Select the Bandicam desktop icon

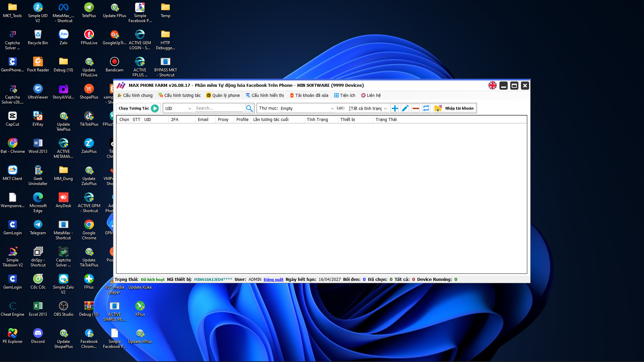[x=114, y=65]
